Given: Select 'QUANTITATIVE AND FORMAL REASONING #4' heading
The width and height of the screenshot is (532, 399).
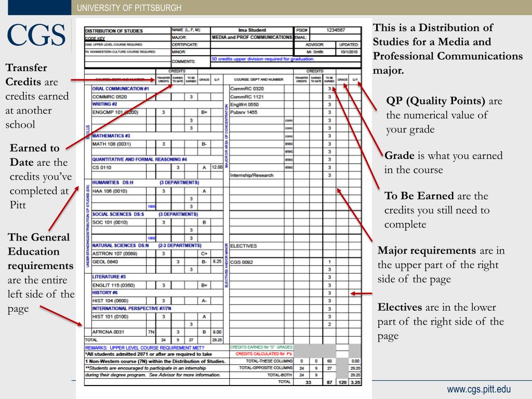Looking at the screenshot, I should pyautogui.click(x=139, y=159).
